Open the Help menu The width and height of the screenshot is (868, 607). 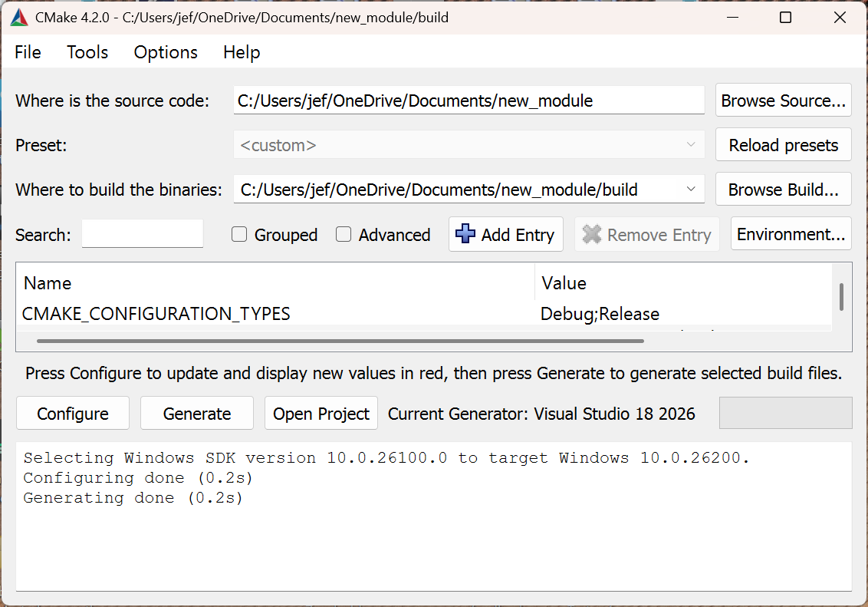tap(242, 52)
